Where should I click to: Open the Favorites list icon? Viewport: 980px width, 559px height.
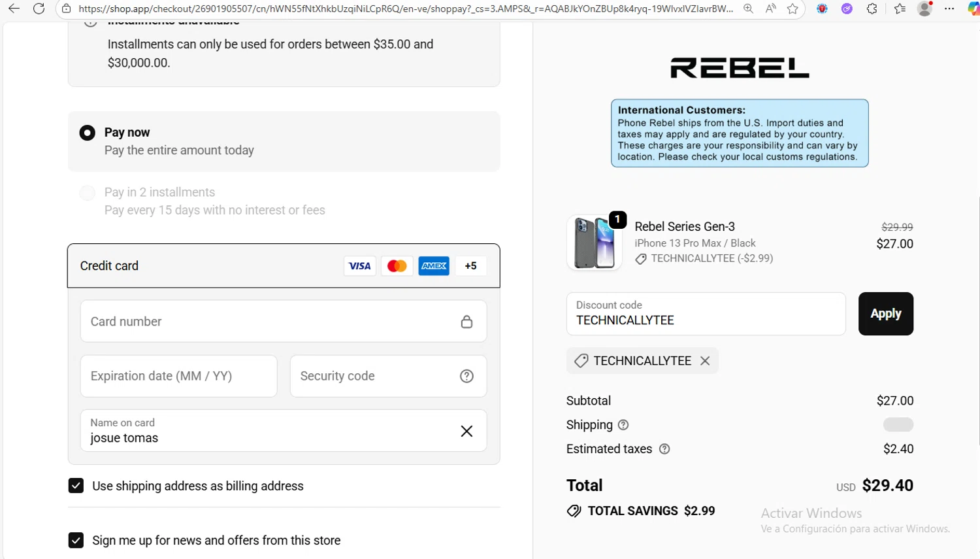[900, 8]
